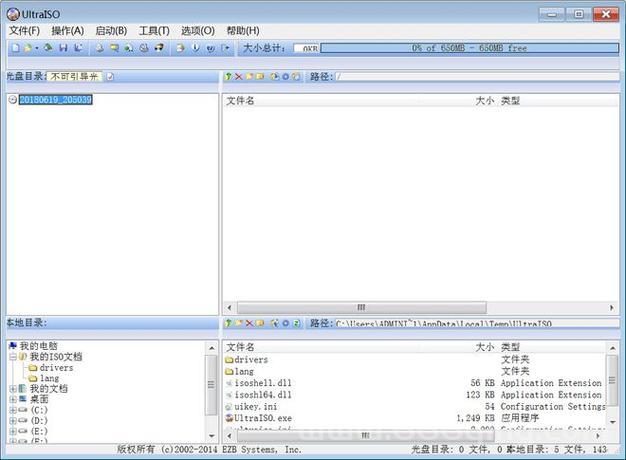The width and height of the screenshot is (626, 460).
Task: Click the Save As icon in main toolbar
Action: pos(79,48)
